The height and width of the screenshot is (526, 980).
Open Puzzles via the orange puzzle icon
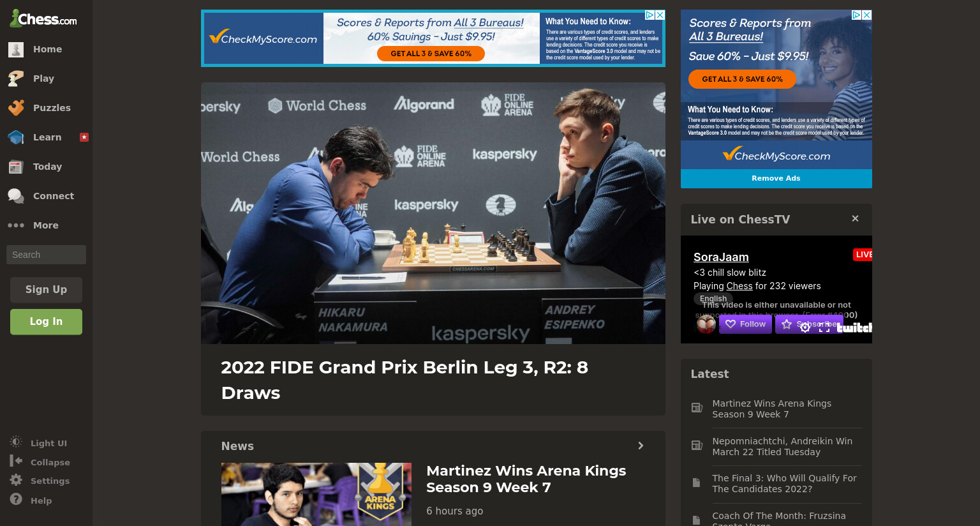pos(16,108)
